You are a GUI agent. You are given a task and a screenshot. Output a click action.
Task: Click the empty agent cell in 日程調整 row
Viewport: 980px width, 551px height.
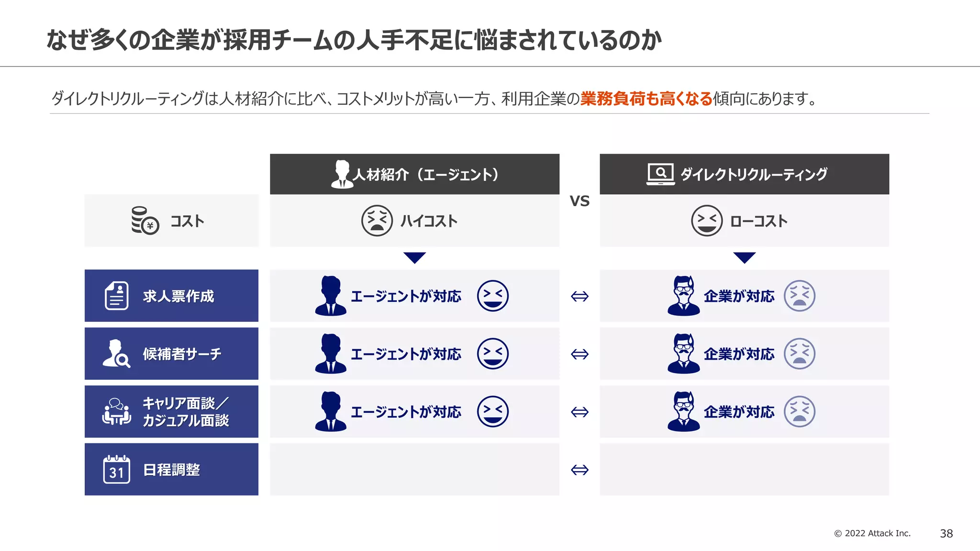point(415,469)
